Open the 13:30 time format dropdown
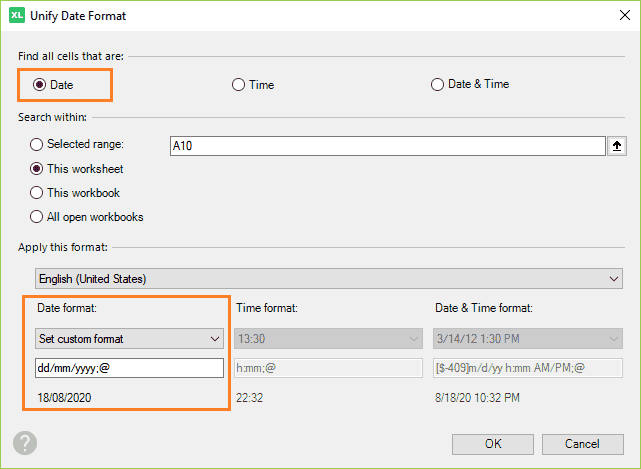 coord(328,339)
